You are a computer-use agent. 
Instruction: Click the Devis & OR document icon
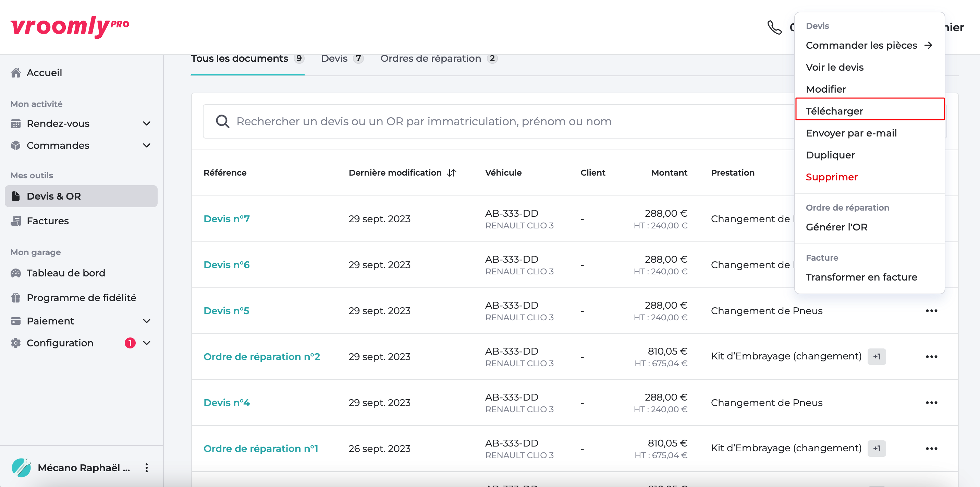(16, 196)
